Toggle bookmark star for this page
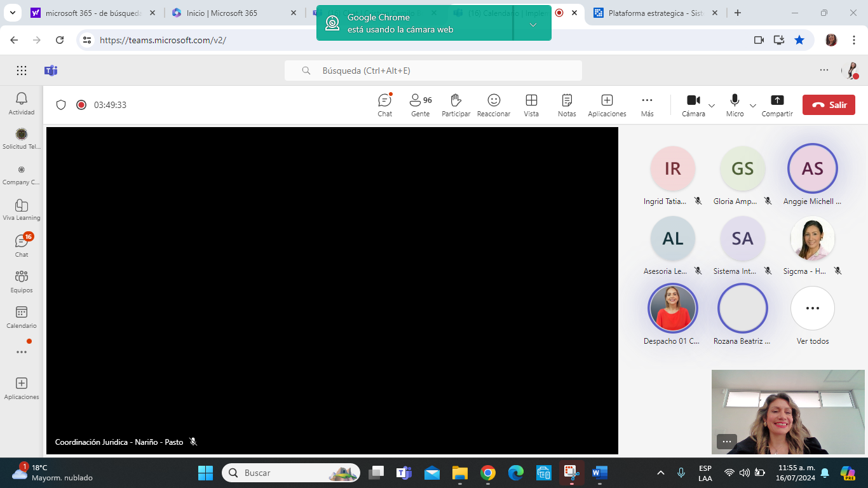The height and width of the screenshot is (488, 868). [799, 40]
